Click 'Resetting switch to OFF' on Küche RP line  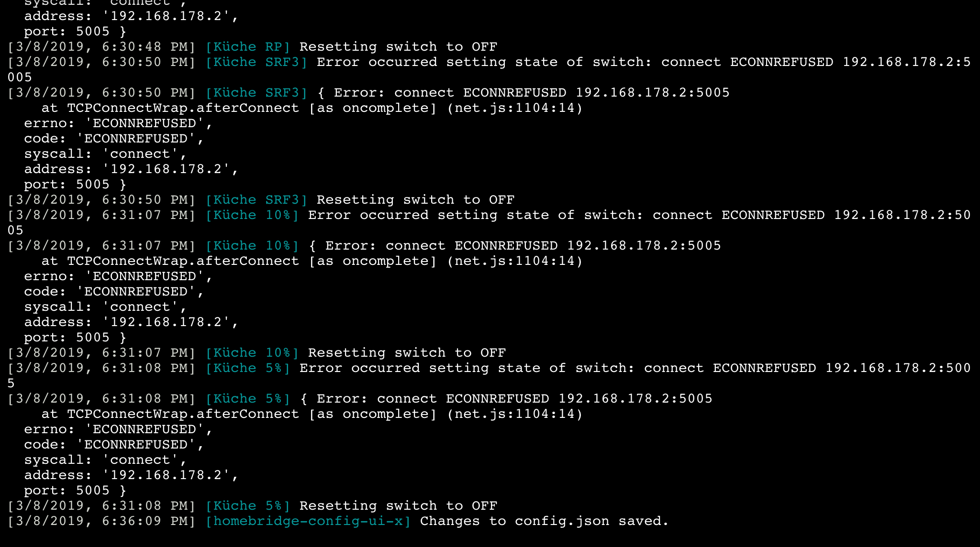[x=398, y=47]
